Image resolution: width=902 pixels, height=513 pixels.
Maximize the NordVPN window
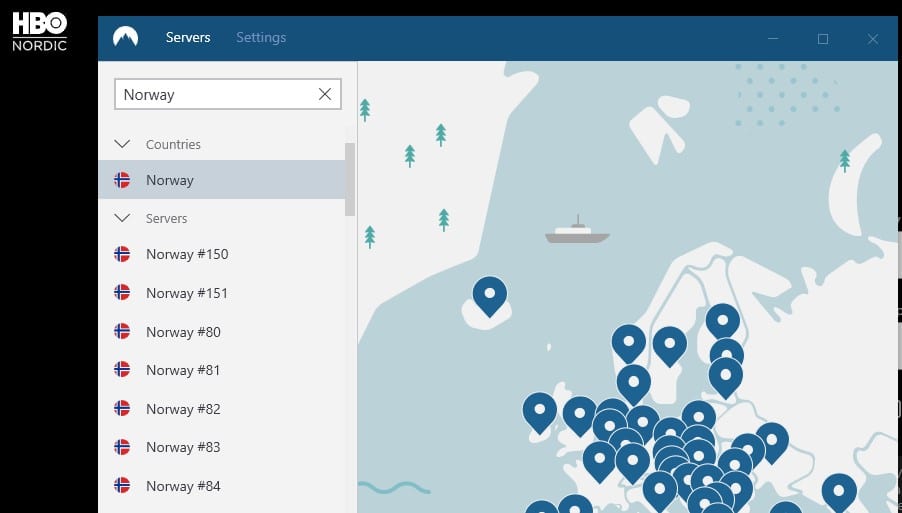(x=823, y=39)
